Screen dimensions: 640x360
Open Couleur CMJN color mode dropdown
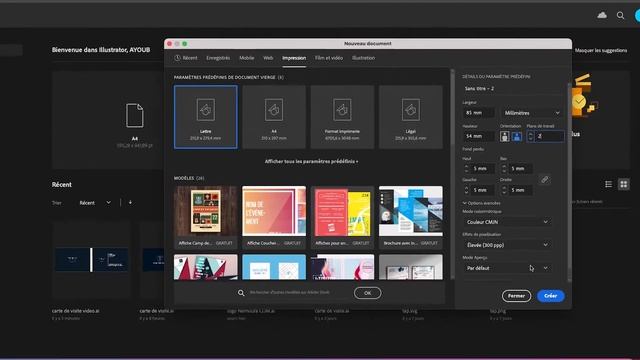coord(507,222)
